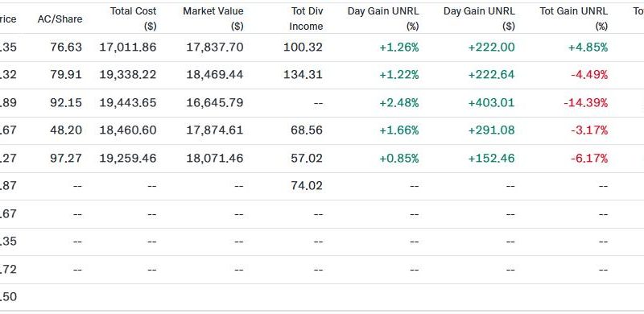This screenshot has height=314, width=644.
Task: Select the 18,469.44 market value cell
Action: (215, 75)
